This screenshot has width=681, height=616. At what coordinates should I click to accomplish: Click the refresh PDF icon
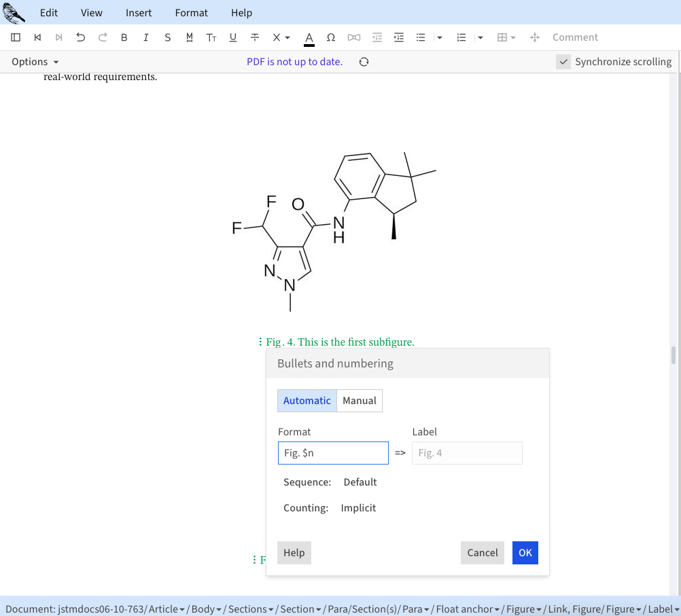(x=364, y=62)
